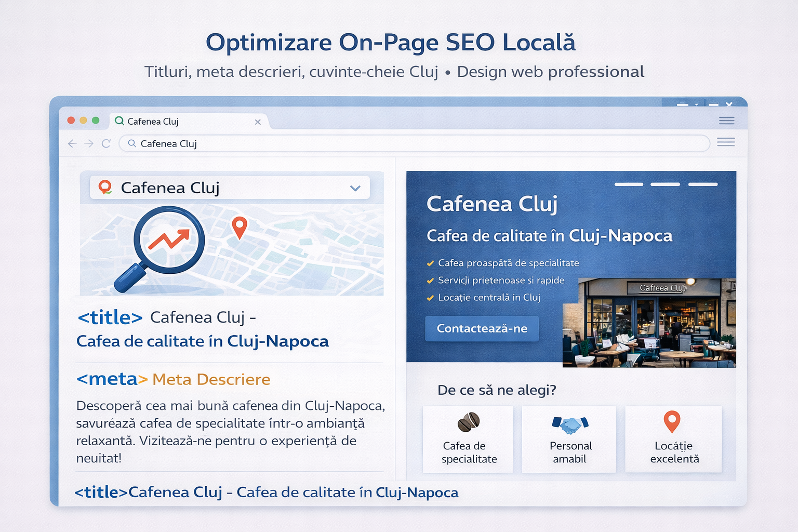Click the magnifying glass in address bar
The width and height of the screenshot is (798, 532).
[x=132, y=143]
